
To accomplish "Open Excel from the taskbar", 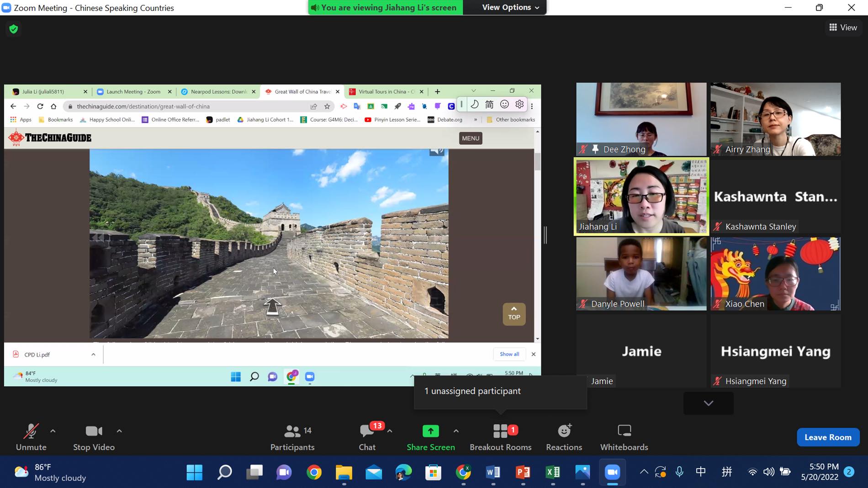I will coord(553,472).
